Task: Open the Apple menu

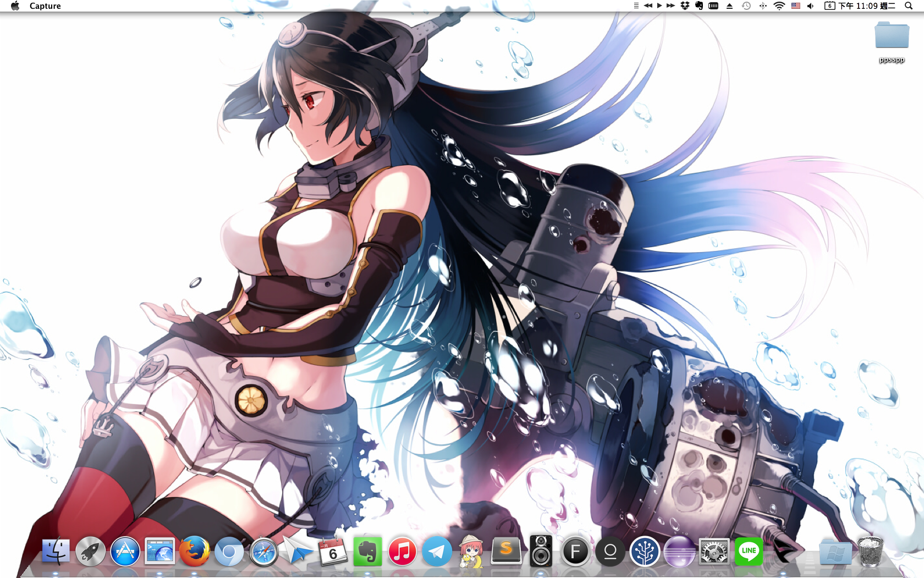Action: (15, 6)
